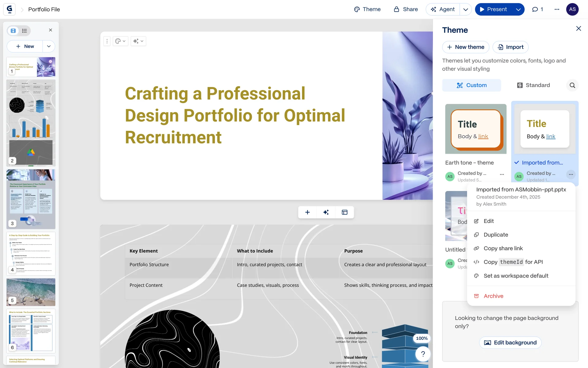Open the Present options dropdown arrow
Viewport: 588px width, 368px height.
(518, 9)
